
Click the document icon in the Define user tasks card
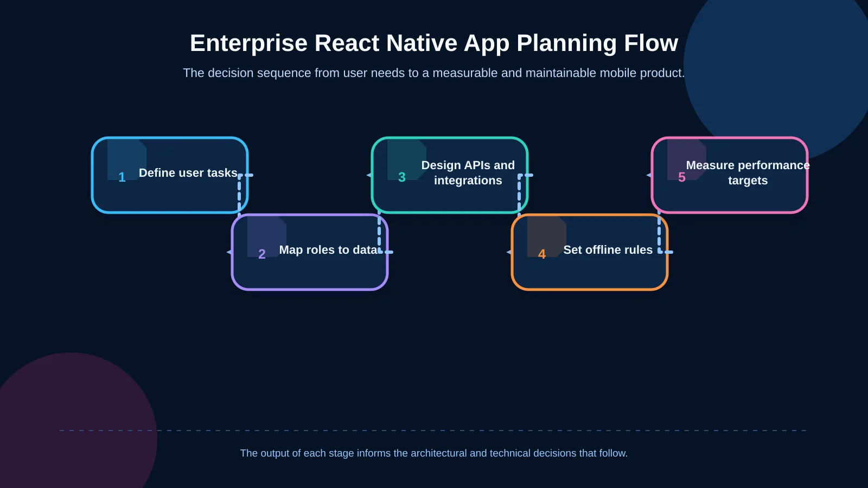pos(127,160)
